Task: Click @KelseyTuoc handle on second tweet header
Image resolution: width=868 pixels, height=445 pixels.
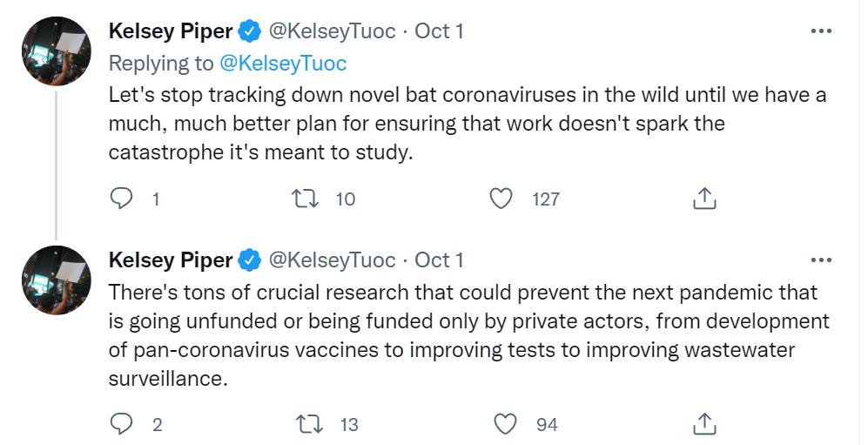Action: click(x=331, y=260)
